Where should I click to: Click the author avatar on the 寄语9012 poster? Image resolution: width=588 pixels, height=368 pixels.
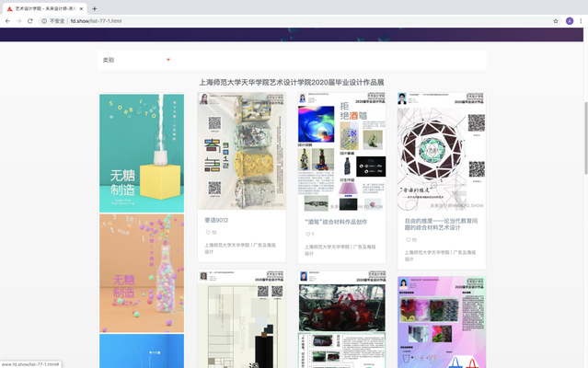(203, 99)
